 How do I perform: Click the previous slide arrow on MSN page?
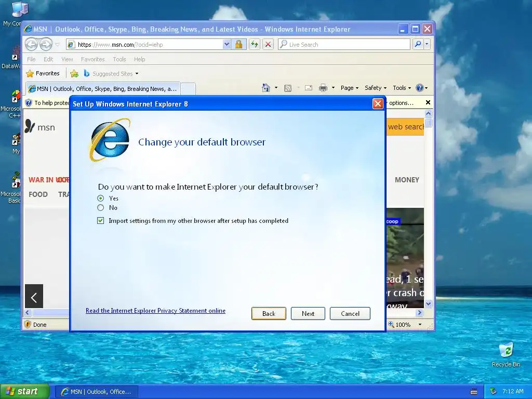[34, 296]
